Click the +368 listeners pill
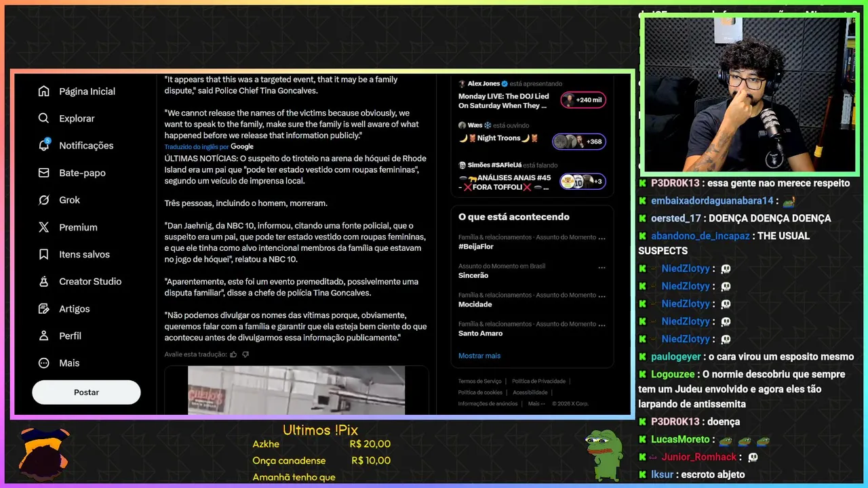Image resolution: width=868 pixels, height=488 pixels. coord(578,142)
